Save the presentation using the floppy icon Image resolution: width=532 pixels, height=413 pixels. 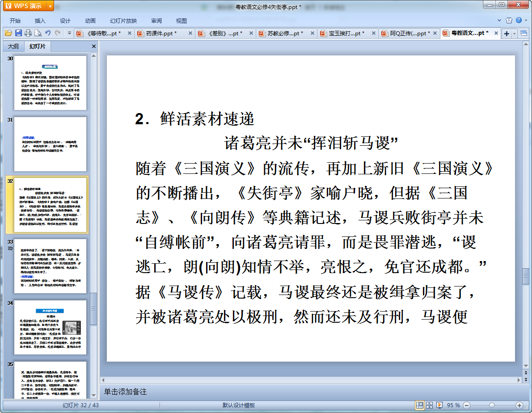coord(18,33)
